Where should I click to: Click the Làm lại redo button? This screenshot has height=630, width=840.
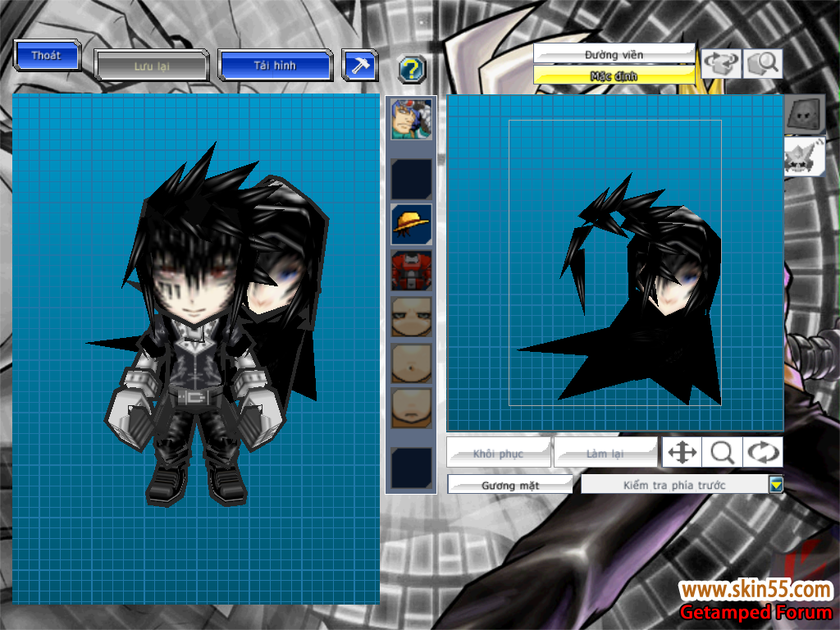point(605,453)
